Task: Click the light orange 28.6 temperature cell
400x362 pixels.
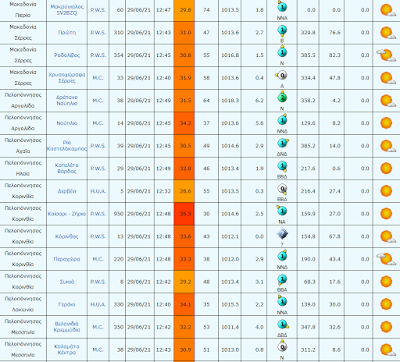Action: [x=184, y=191]
